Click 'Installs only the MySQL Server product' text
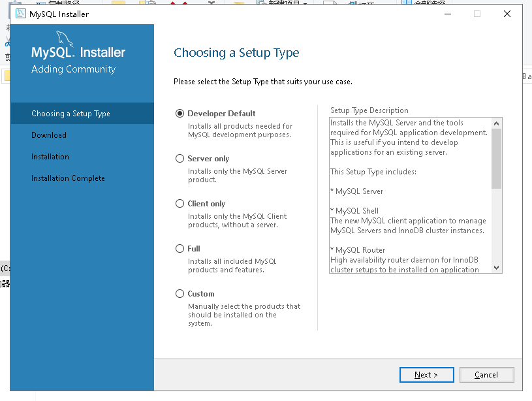532x401 pixels. point(238,176)
